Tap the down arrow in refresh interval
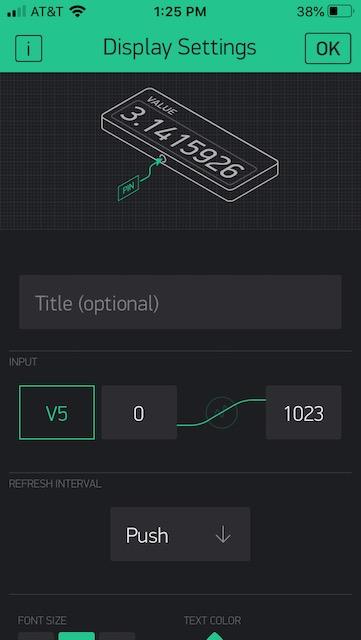This screenshot has width=361, height=640. tap(223, 535)
